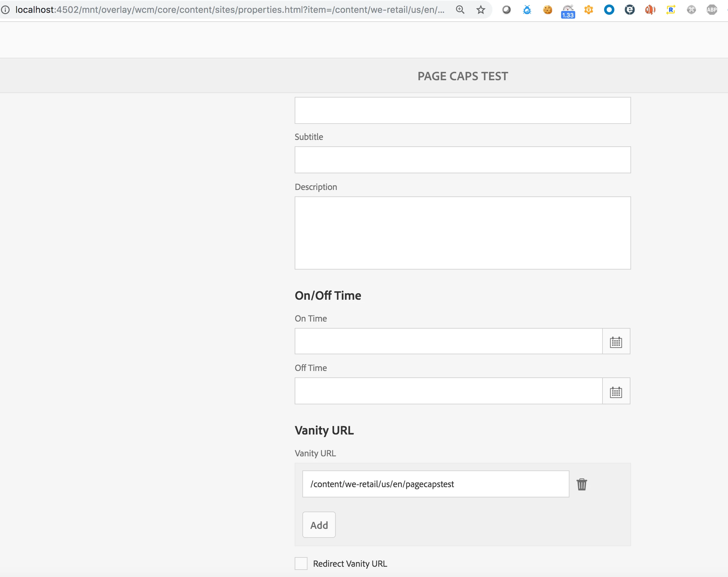Click the zoom magnifier in the address bar
This screenshot has height=577, width=728.
[x=460, y=10]
